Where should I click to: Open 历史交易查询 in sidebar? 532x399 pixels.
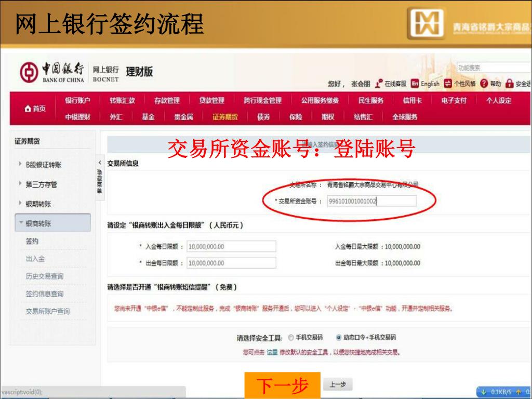coord(45,276)
